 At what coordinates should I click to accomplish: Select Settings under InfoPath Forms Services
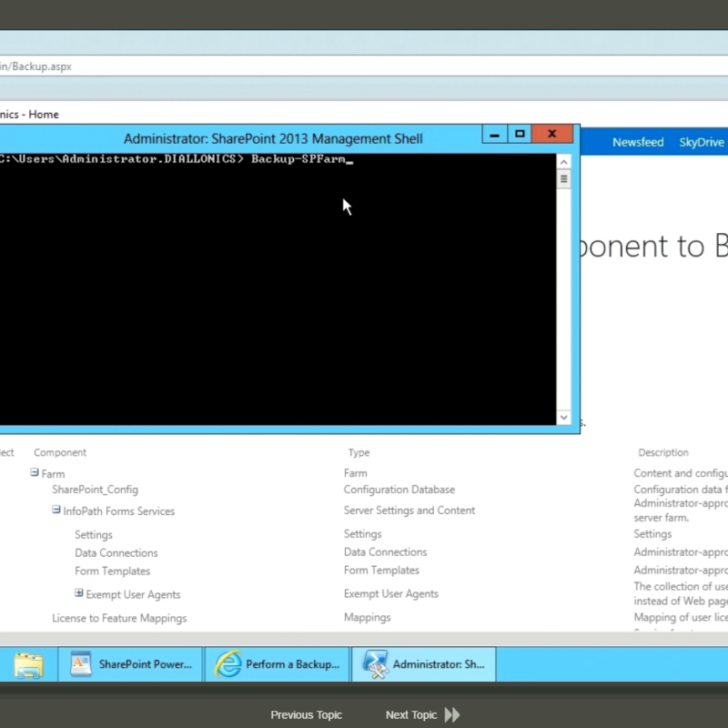coord(94,535)
